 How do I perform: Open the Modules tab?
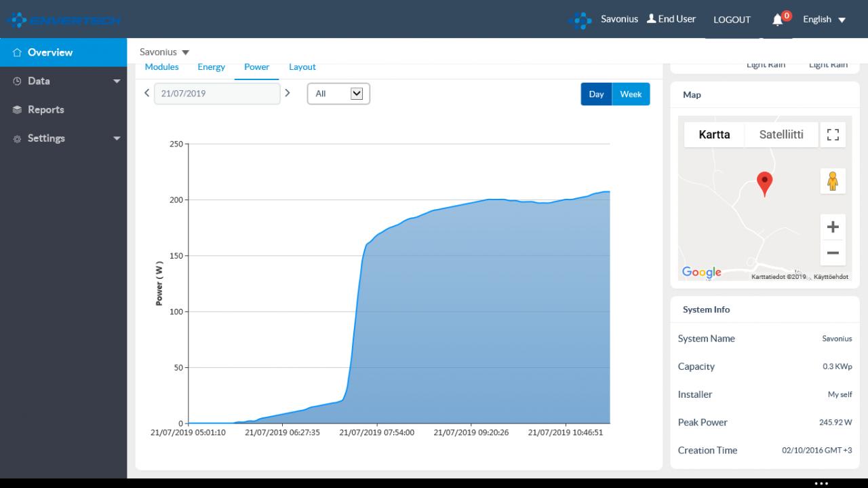click(162, 67)
